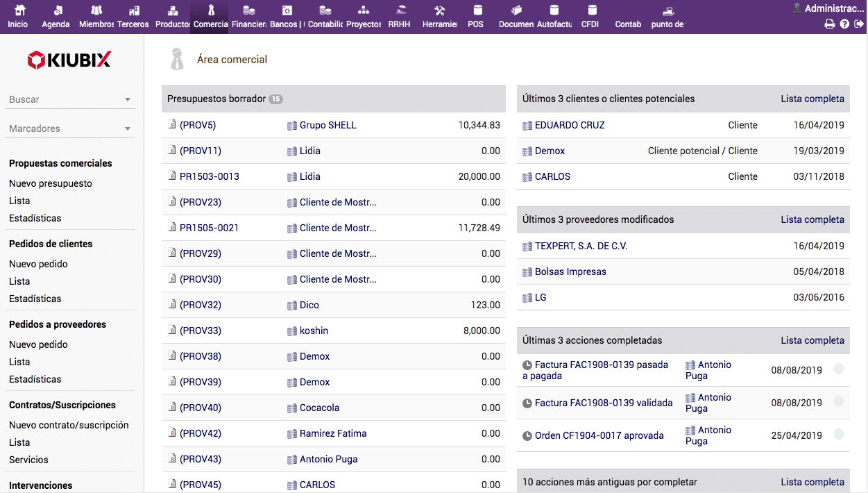Click status circle for Factura pasada a pagada
Viewport: 868px width, 493px height.
[839, 370]
